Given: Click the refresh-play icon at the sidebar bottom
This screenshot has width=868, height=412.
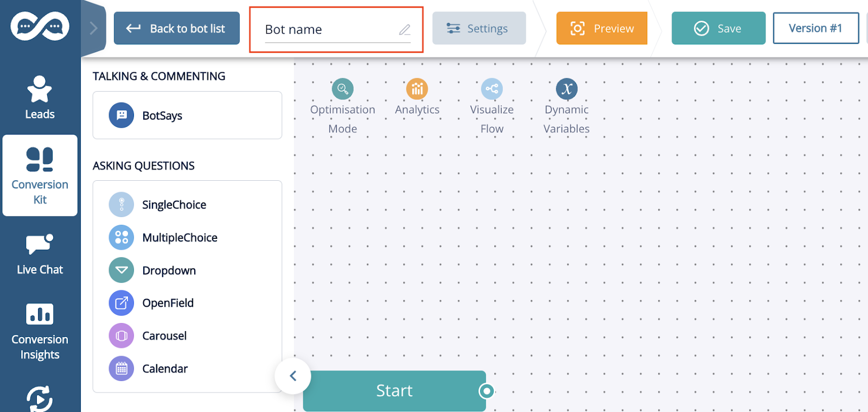Looking at the screenshot, I should tap(40, 399).
